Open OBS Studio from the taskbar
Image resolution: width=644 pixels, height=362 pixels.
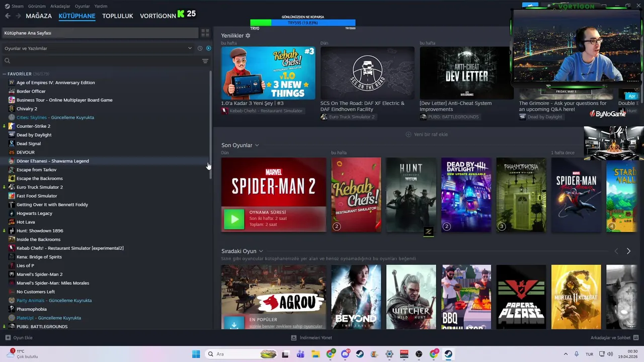click(419, 354)
